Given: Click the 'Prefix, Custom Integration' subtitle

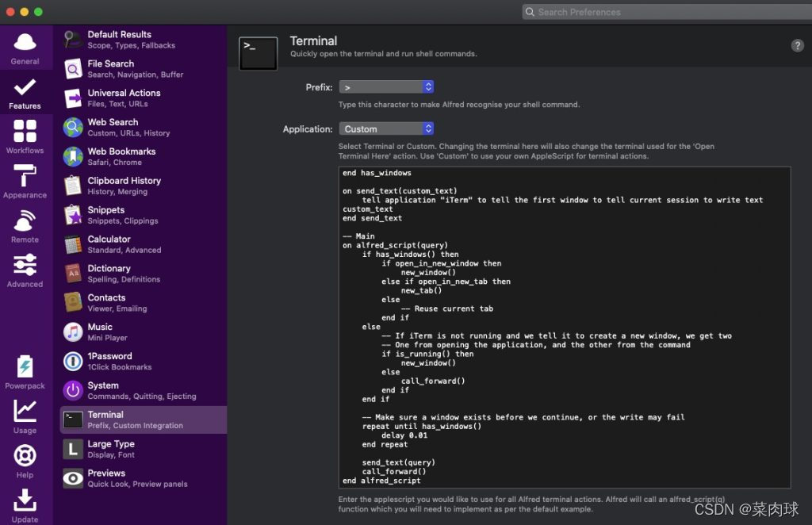Looking at the screenshot, I should [x=135, y=426].
